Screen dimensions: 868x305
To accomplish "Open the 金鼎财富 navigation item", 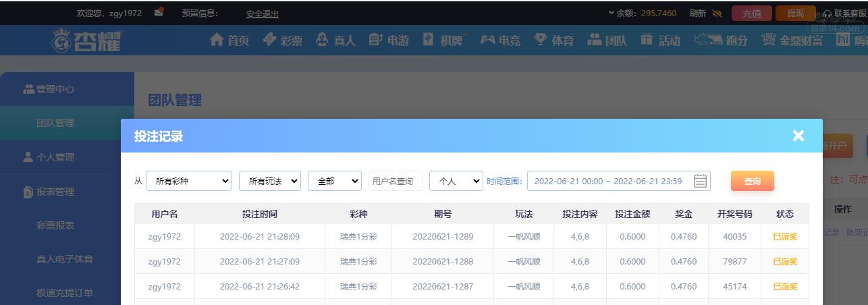I will (x=792, y=40).
